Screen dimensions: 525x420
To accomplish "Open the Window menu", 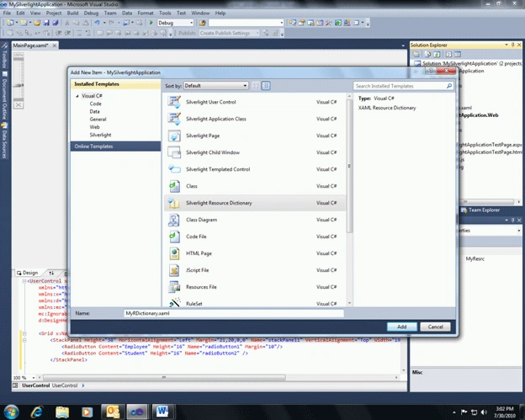I will click(x=200, y=13).
